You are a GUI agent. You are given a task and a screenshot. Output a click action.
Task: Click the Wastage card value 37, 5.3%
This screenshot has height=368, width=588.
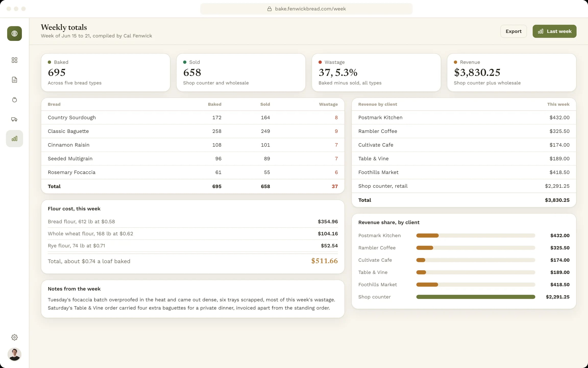coord(338,73)
